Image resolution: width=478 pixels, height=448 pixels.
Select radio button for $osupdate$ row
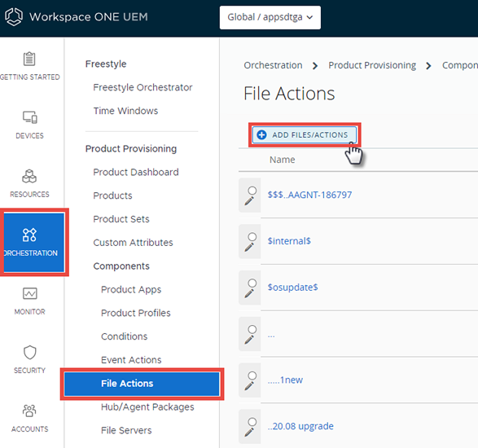pyautogui.click(x=252, y=283)
